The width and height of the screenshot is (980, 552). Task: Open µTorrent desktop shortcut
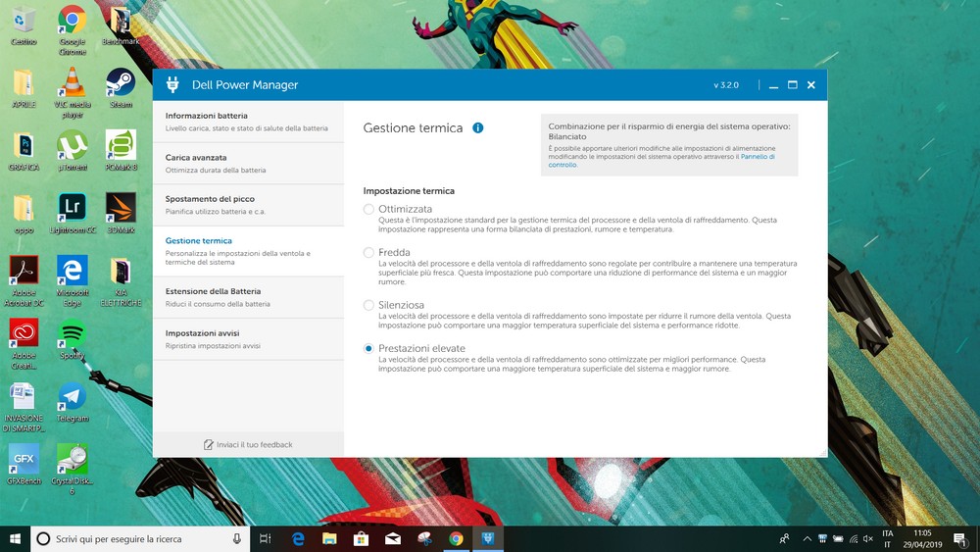coord(72,151)
